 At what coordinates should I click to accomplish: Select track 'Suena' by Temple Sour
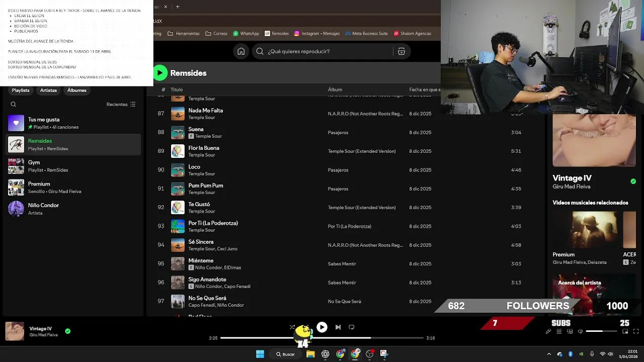pos(196,129)
